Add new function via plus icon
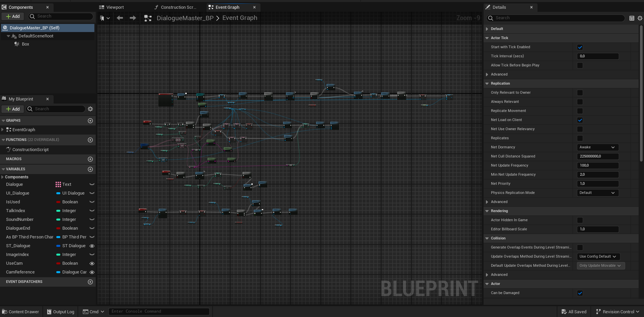Viewport: 644px width, 317px height. (x=90, y=140)
